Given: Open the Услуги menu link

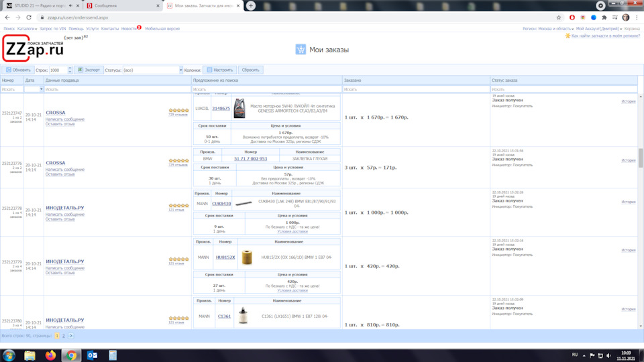Looking at the screenshot, I should [x=92, y=29].
